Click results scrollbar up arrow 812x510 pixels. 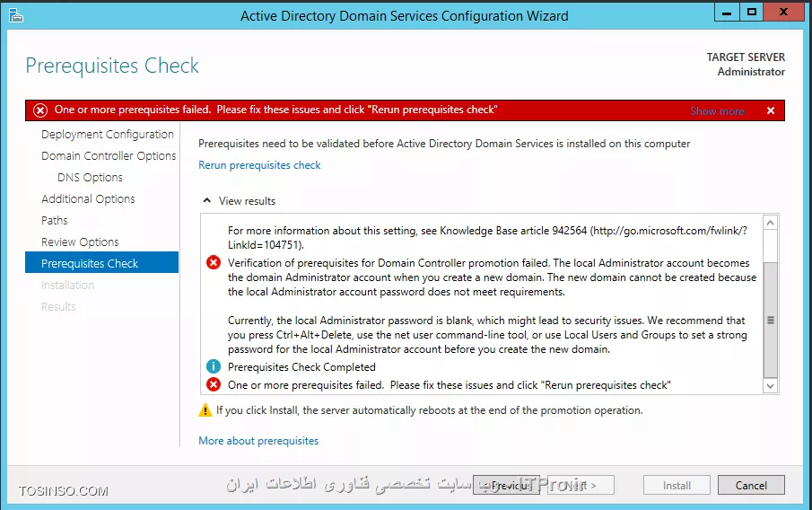[770, 223]
